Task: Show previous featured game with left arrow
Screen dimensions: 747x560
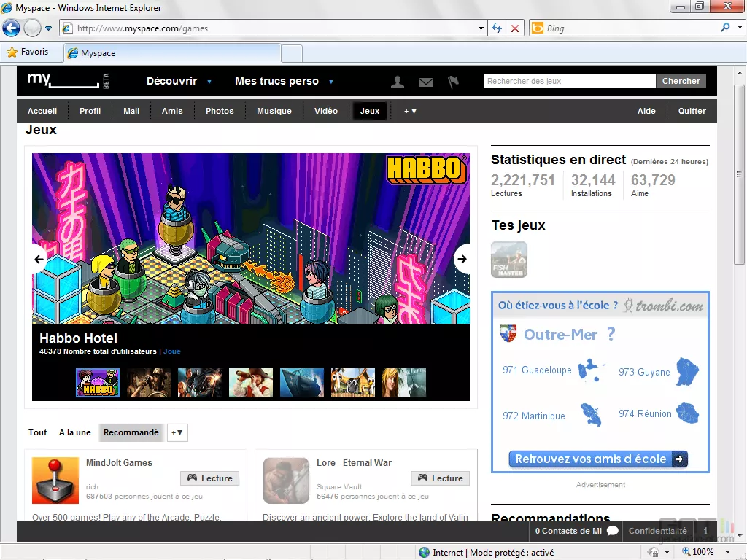Action: pos(39,259)
